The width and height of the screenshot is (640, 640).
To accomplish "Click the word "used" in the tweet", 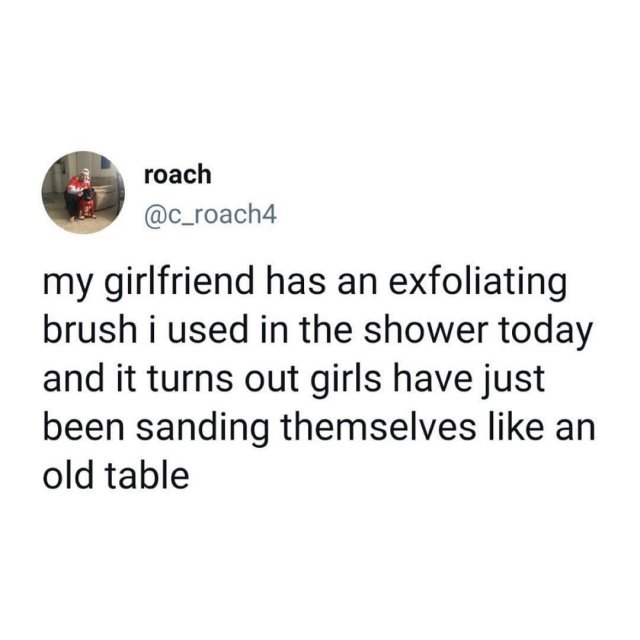I will click(206, 329).
